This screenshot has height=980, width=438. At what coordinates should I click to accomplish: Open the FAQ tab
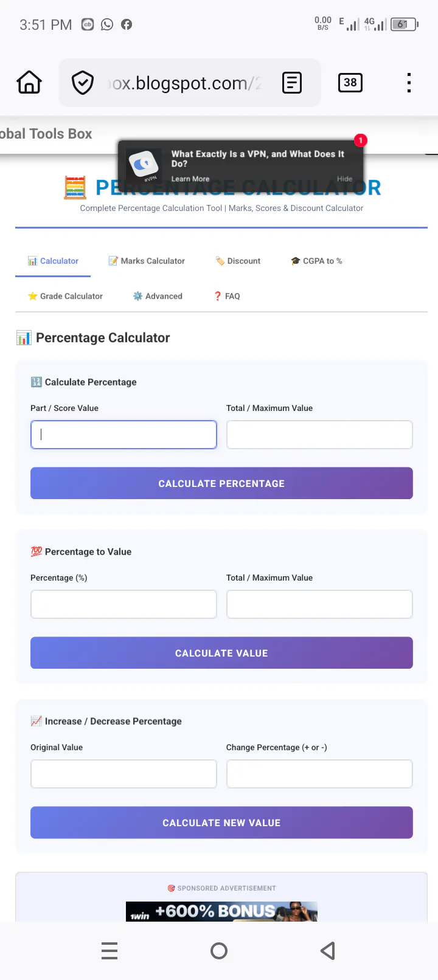point(226,296)
